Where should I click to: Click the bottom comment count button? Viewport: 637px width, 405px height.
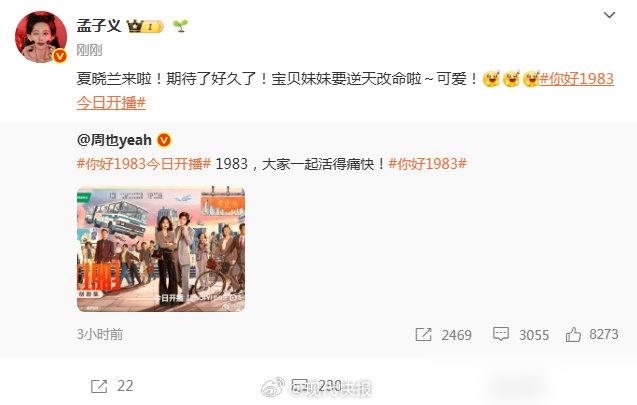317,386
